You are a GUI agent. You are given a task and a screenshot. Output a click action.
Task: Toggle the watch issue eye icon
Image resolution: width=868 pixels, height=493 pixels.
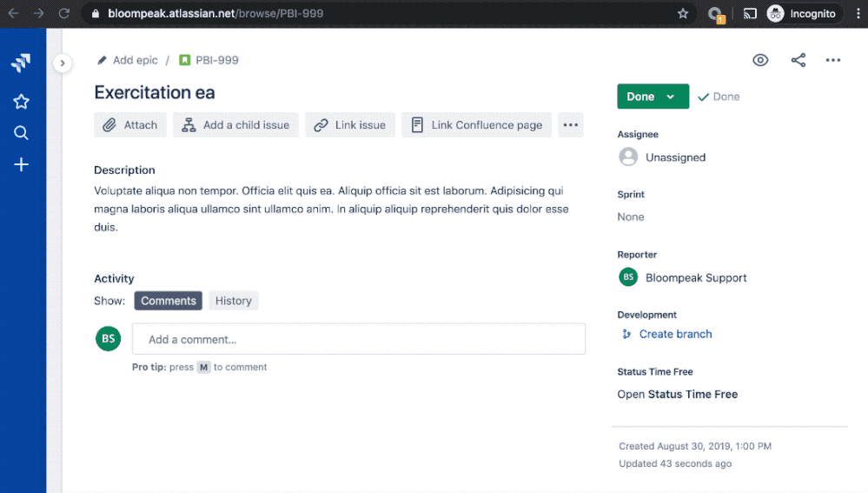[x=760, y=60]
